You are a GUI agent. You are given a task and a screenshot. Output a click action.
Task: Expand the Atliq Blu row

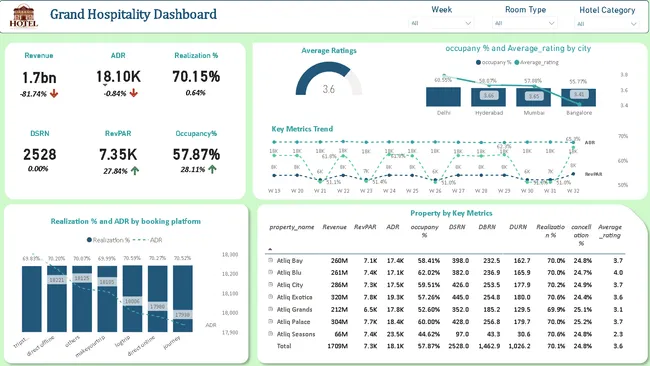click(x=270, y=272)
